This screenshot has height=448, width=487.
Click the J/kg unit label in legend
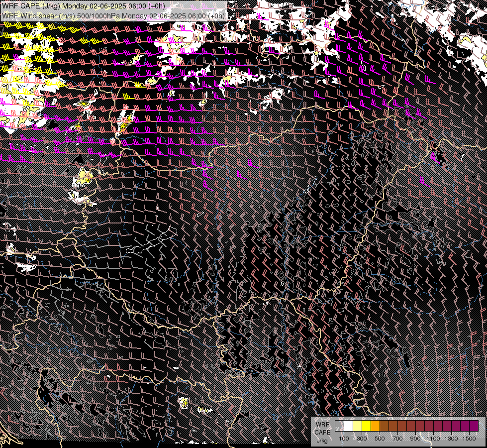pos(322,441)
